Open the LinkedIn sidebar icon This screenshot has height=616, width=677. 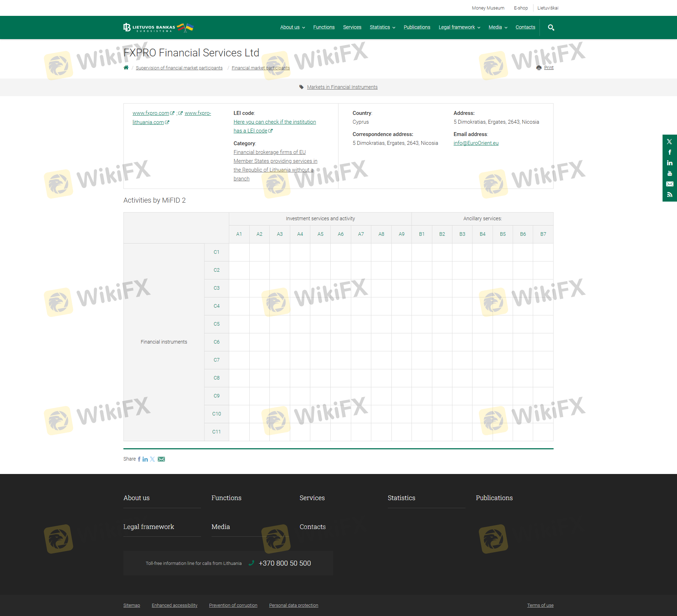pyautogui.click(x=669, y=163)
